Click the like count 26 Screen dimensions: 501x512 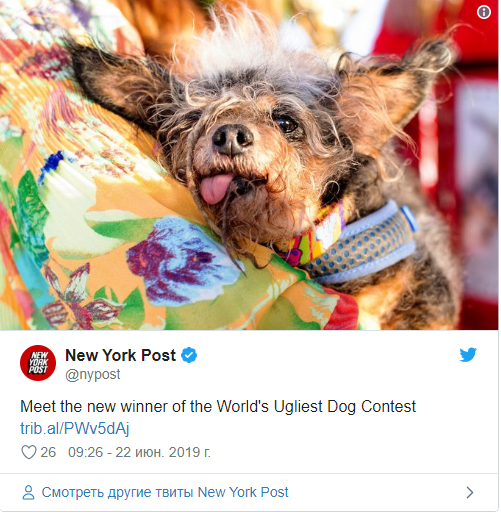coord(48,452)
